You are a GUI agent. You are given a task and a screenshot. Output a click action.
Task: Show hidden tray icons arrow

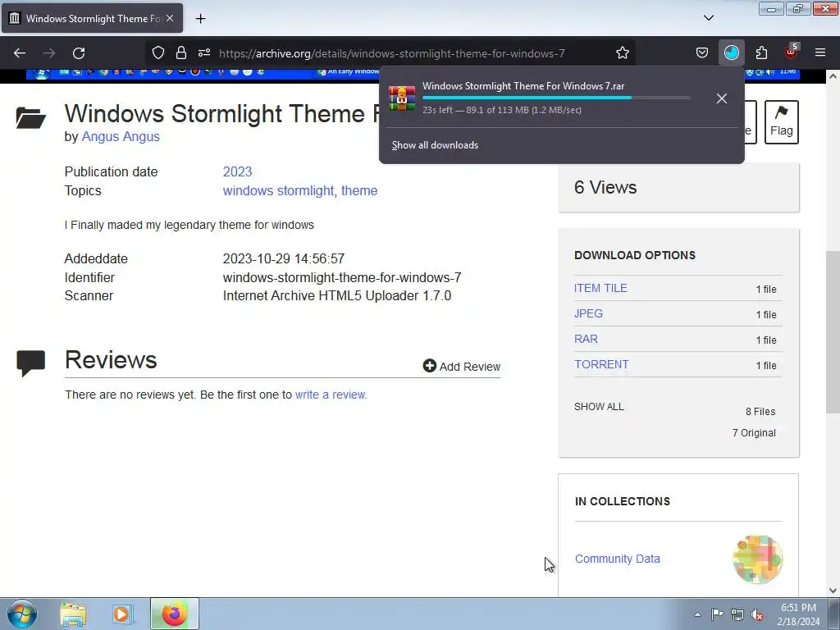697,614
